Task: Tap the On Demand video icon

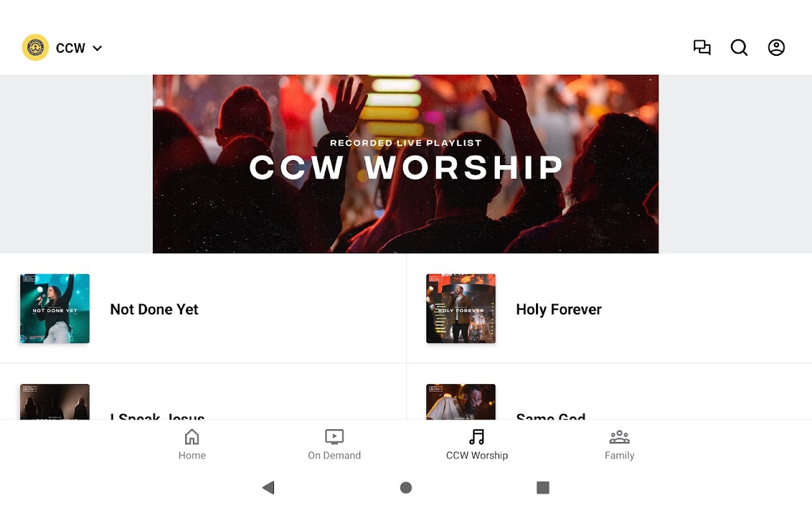Action: pyautogui.click(x=334, y=437)
